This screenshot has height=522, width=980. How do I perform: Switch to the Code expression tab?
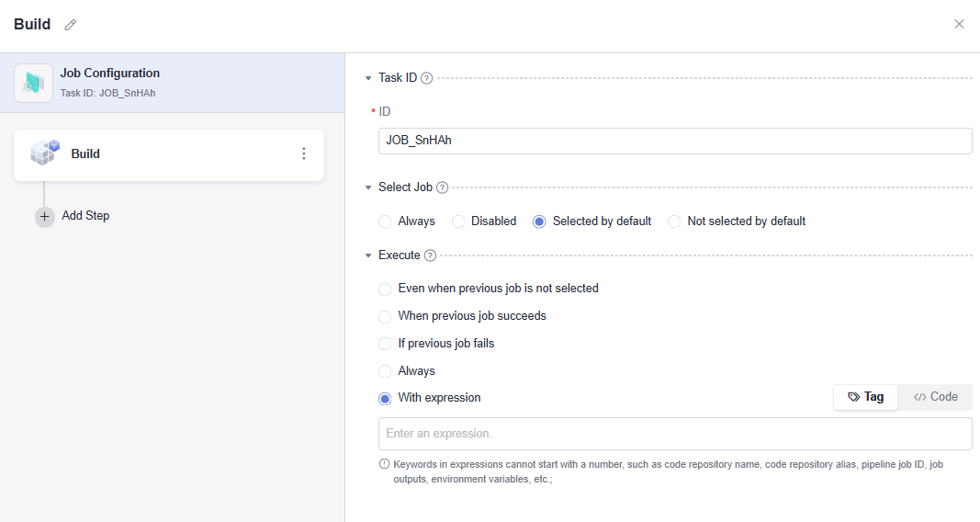coord(935,397)
